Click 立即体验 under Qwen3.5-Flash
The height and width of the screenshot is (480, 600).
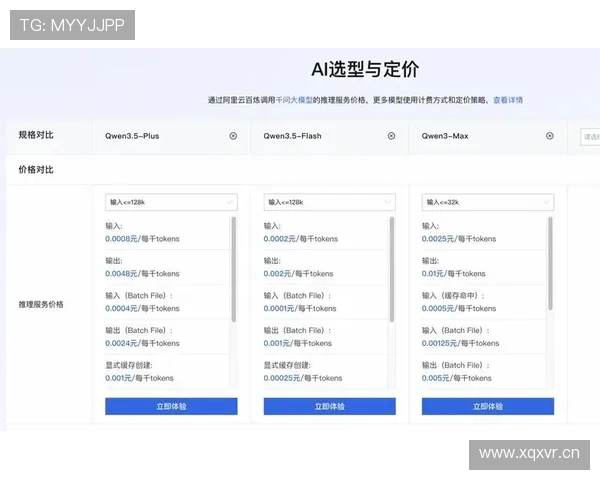pyautogui.click(x=329, y=406)
